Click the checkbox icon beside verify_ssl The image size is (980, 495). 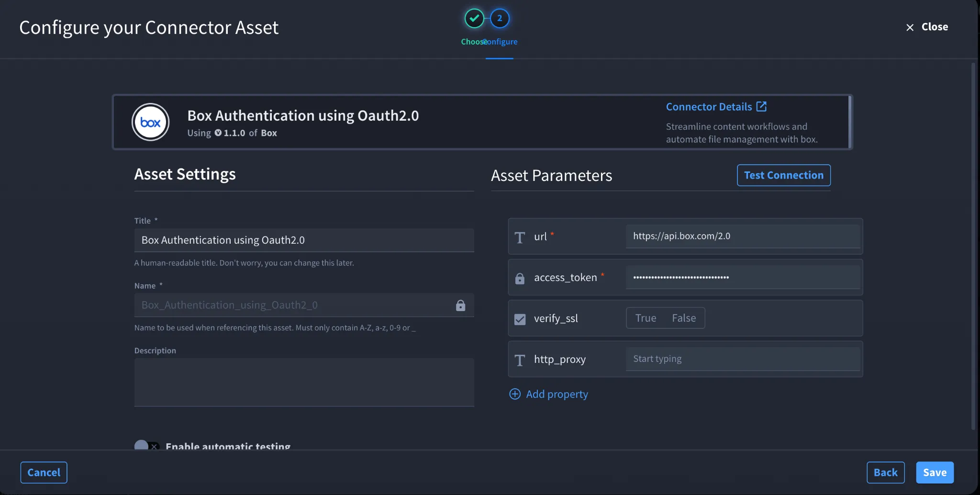pyautogui.click(x=520, y=319)
